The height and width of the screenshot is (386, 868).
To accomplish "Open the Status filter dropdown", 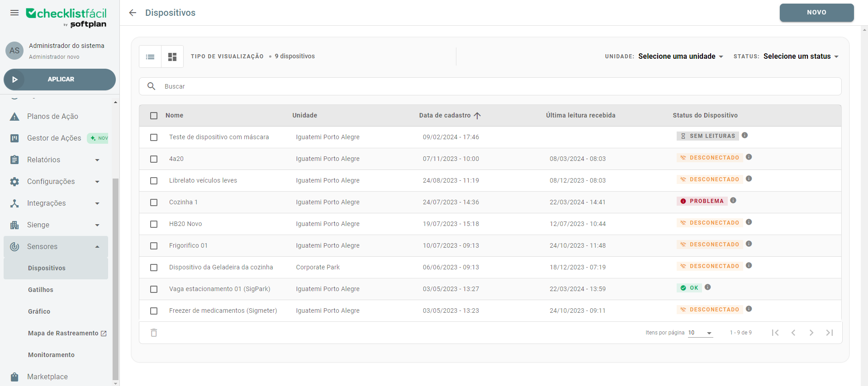I will click(801, 56).
